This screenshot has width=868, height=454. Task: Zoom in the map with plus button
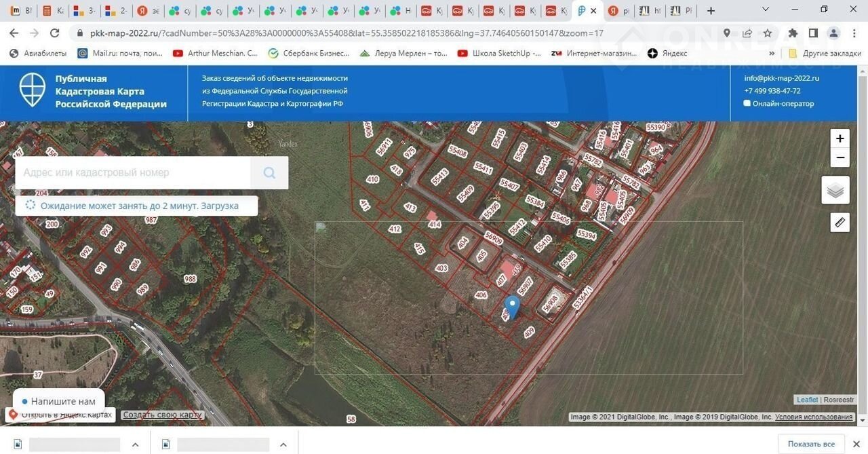point(840,138)
